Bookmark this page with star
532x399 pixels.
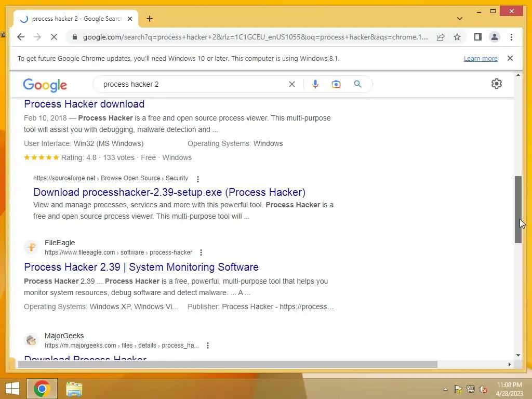coord(457,37)
